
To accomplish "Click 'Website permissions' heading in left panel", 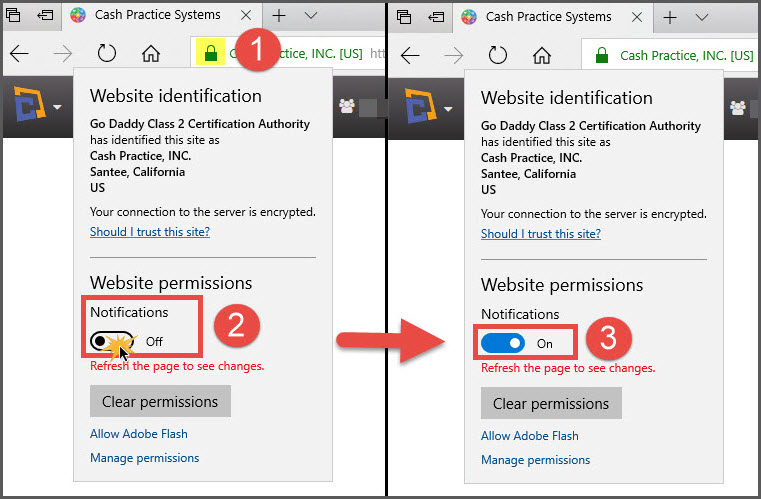I will click(171, 283).
